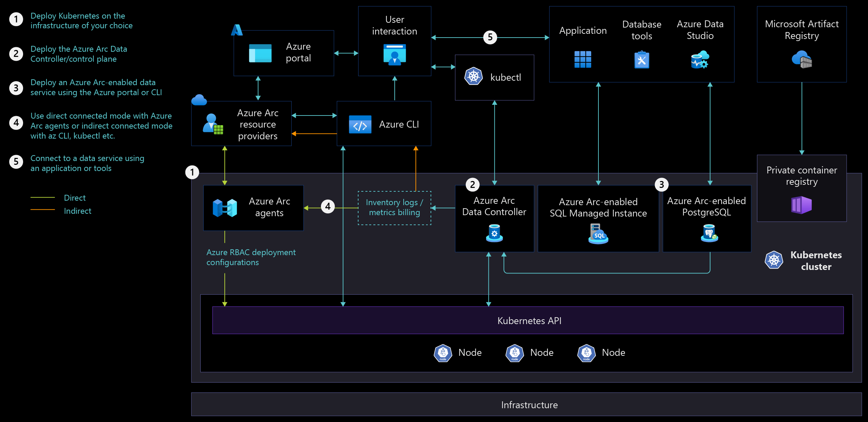Click the Azure Data Studio icon

pos(699,60)
